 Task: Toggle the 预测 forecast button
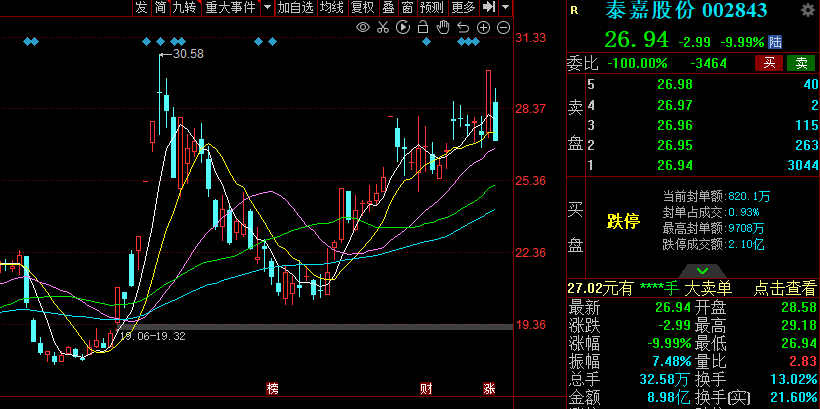432,7
